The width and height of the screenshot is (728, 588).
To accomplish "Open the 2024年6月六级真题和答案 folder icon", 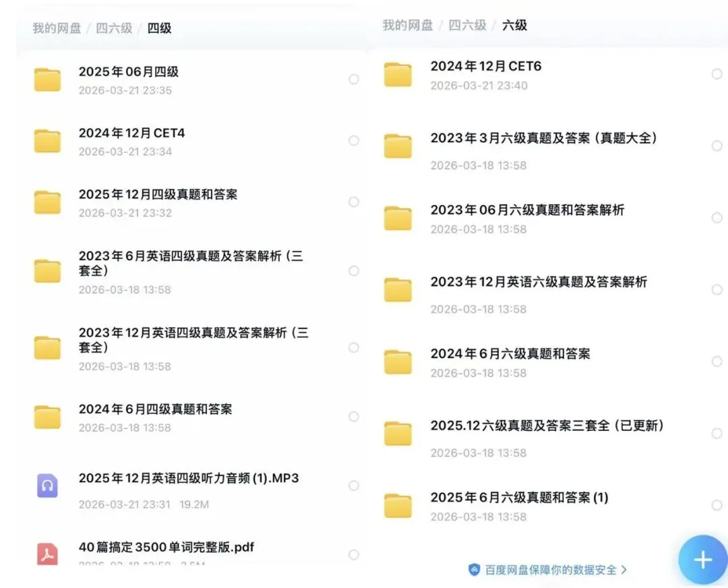I will click(x=398, y=361).
